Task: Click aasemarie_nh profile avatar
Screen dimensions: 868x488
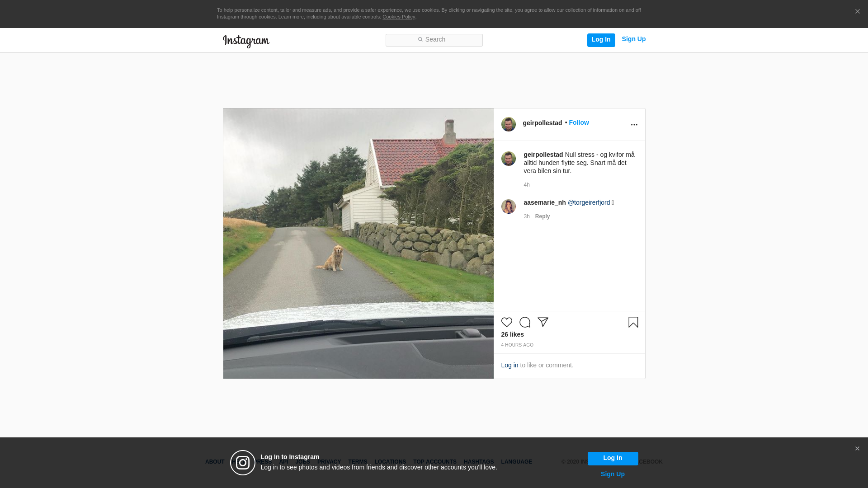Action: [509, 206]
